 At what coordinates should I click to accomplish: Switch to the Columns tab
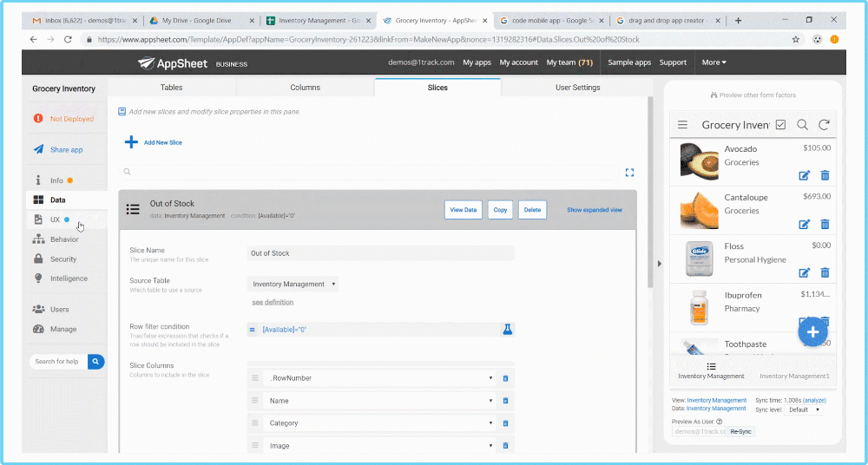click(305, 88)
